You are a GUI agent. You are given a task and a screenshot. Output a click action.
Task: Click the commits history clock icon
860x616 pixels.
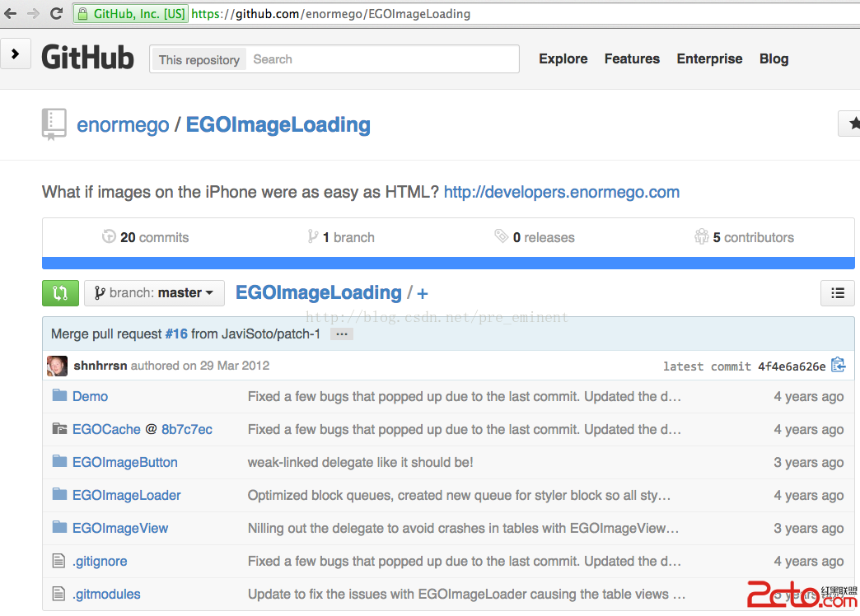pyautogui.click(x=109, y=236)
